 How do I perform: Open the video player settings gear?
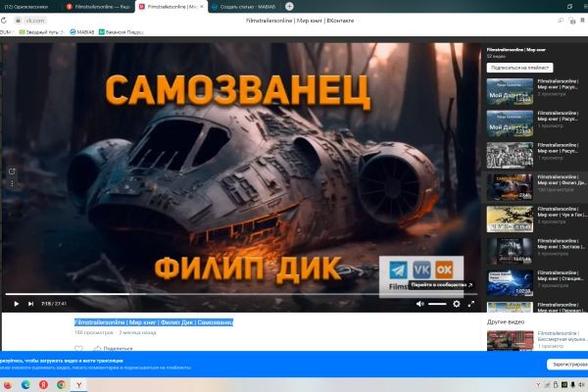point(457,304)
